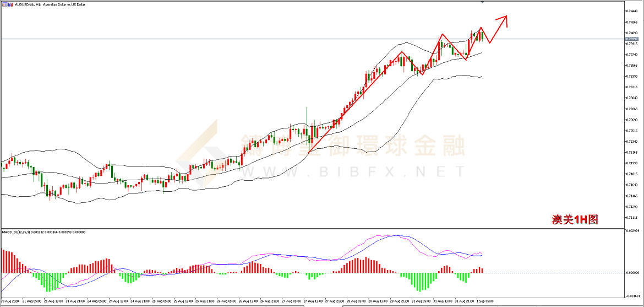Click the chart shift triangle marker at top

(x=483, y=2)
